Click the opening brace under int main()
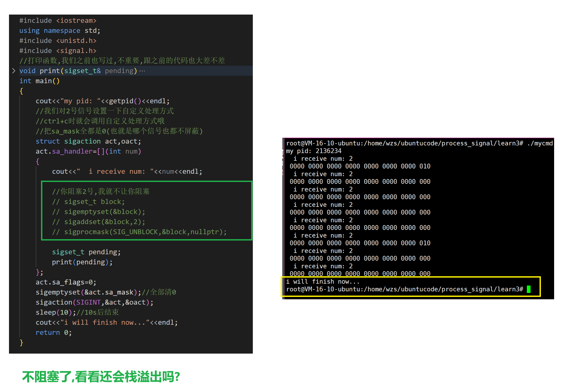The image size is (570, 392). coord(21,91)
